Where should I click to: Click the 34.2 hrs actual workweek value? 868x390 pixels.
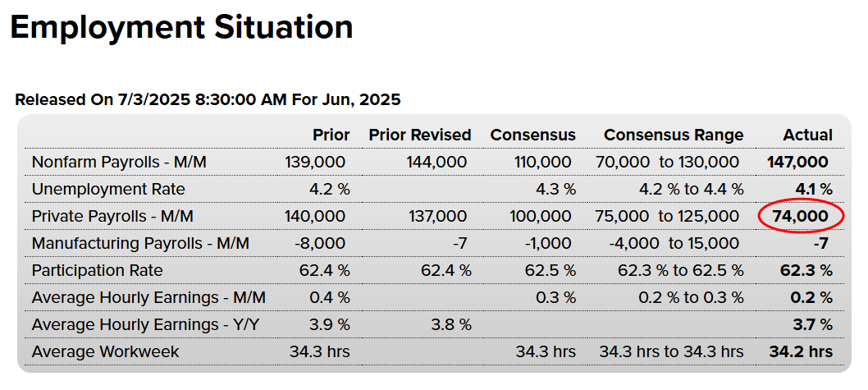pyautogui.click(x=801, y=351)
